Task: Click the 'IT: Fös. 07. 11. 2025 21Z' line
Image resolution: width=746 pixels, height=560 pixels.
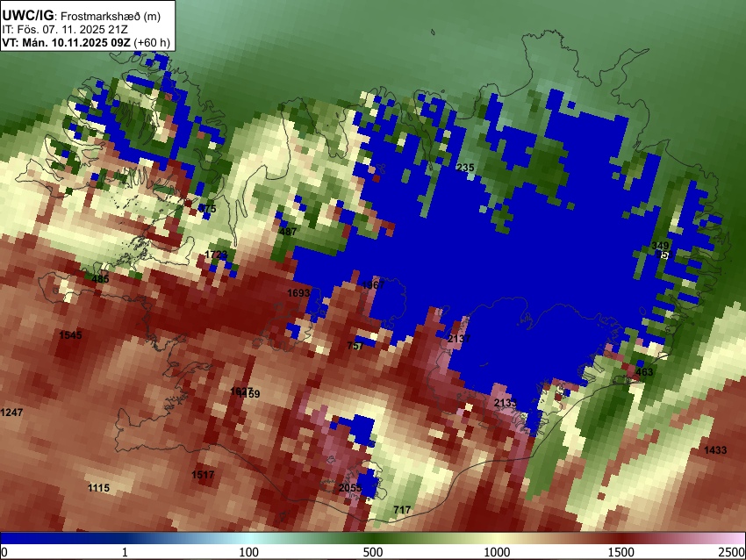Action: click(x=65, y=30)
